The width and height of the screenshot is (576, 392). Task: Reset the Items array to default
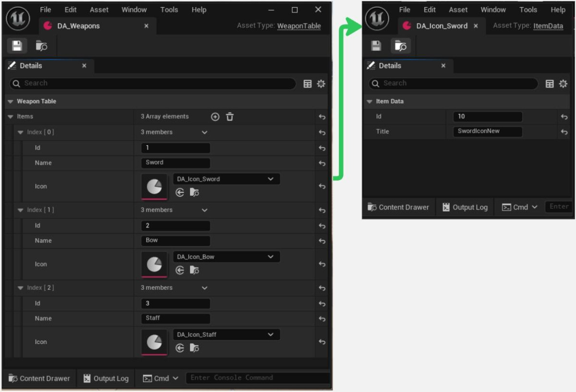pyautogui.click(x=322, y=117)
